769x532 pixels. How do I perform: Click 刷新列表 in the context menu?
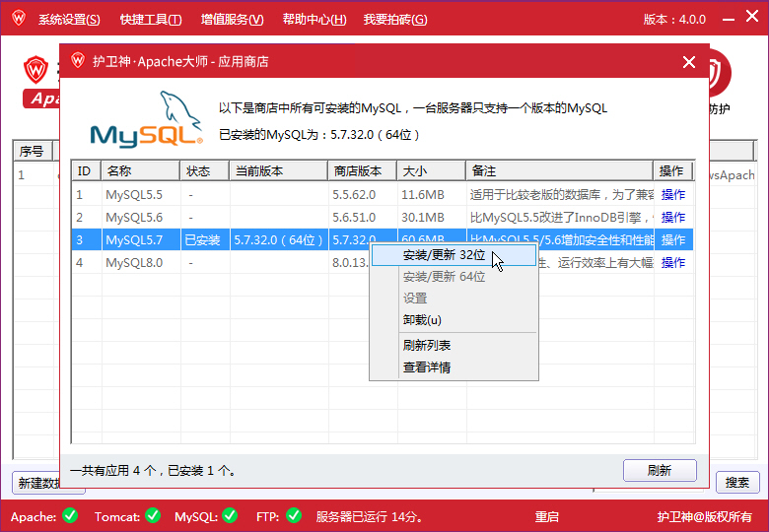pyautogui.click(x=427, y=345)
